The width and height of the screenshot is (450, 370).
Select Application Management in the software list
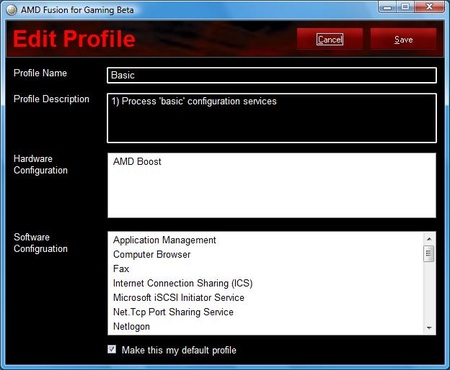[164, 240]
